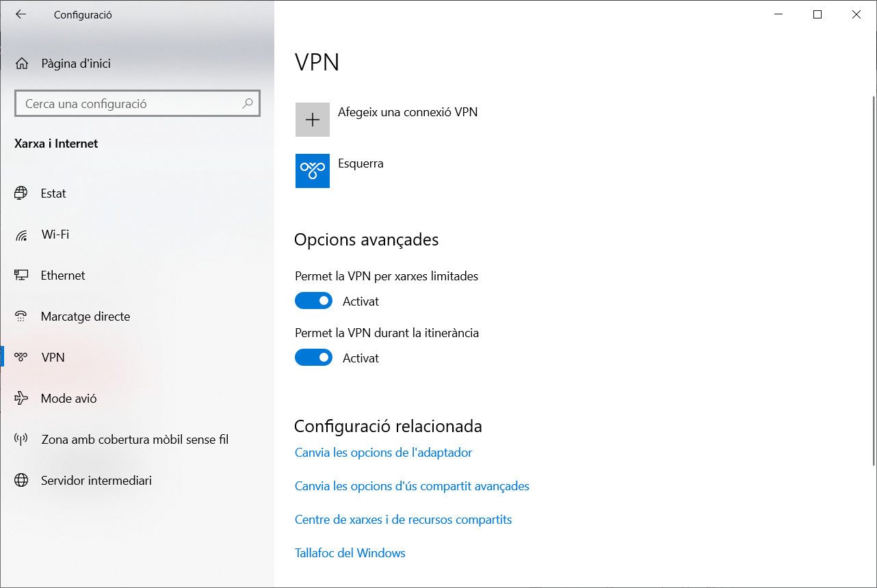The width and height of the screenshot is (877, 588).
Task: Open Tallafoc del Windows link
Action: (x=350, y=553)
